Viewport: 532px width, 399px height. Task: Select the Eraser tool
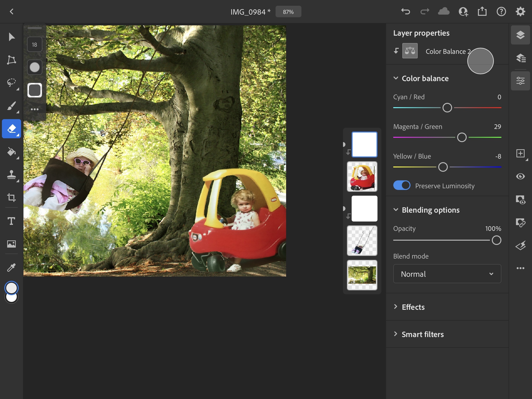(11, 129)
